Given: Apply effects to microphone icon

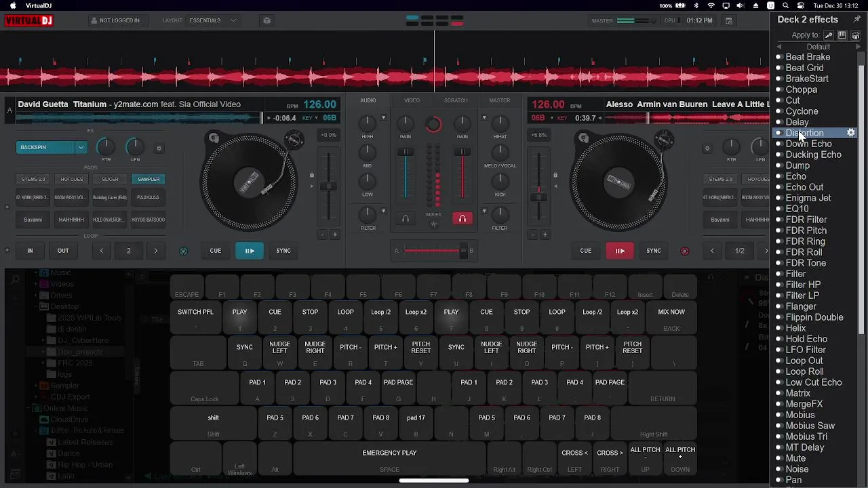Looking at the screenshot, I should tap(829, 35).
